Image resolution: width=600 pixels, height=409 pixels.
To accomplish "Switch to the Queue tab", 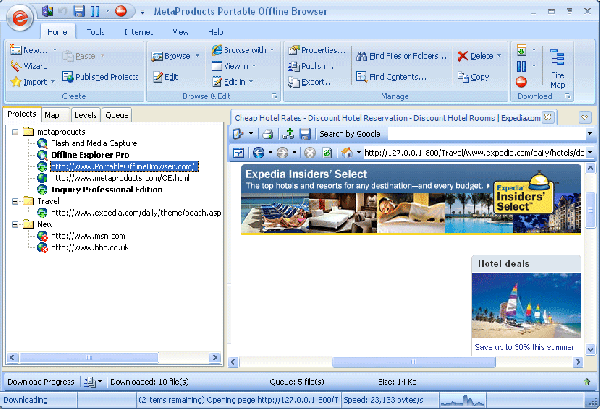I will tap(116, 115).
